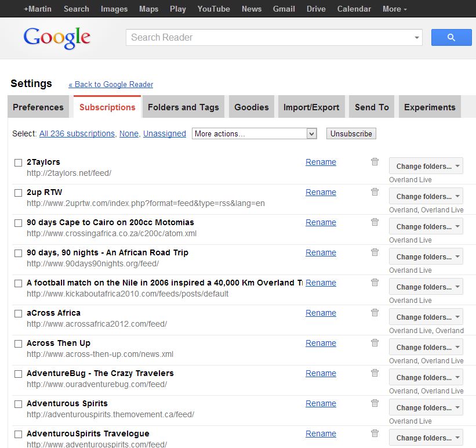Open Change folders for Across Then Up
Image resolution: width=476 pixels, height=448 pixels.
426,347
